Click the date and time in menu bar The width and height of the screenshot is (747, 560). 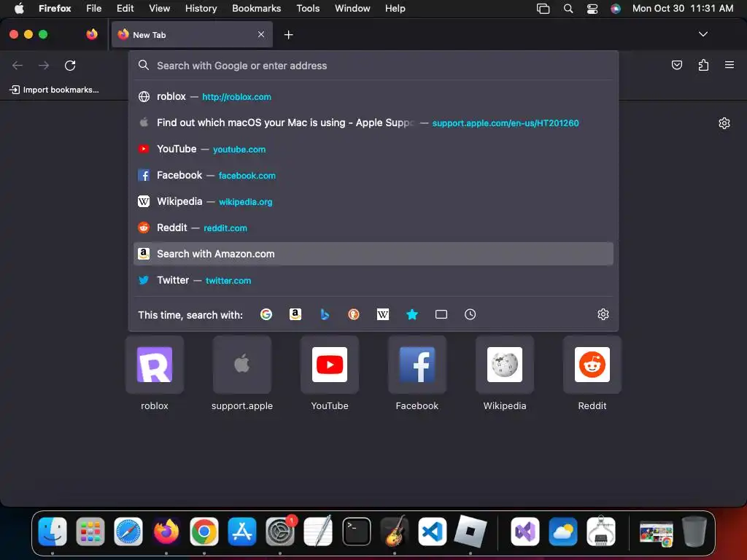683,8
